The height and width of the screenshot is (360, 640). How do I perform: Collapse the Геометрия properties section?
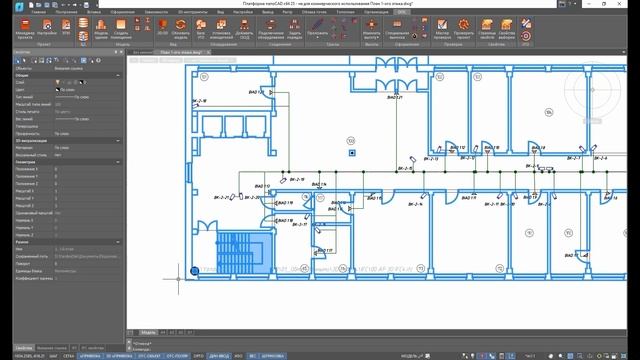coord(118,162)
